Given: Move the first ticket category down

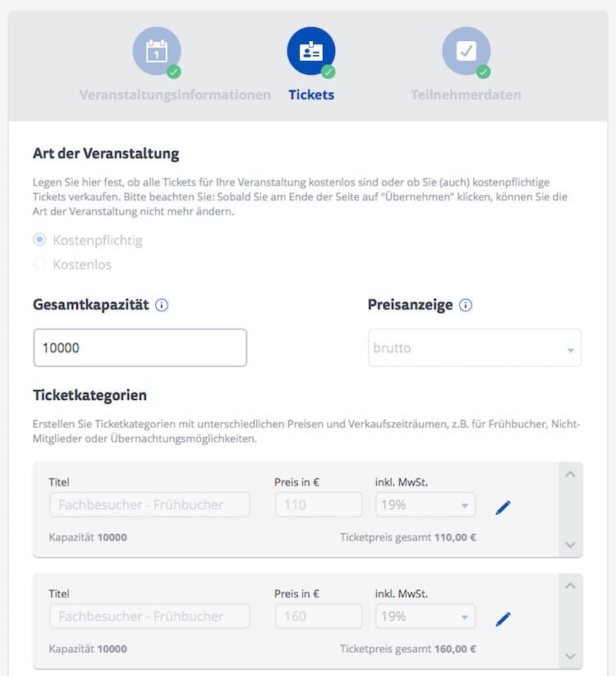Looking at the screenshot, I should (571, 545).
